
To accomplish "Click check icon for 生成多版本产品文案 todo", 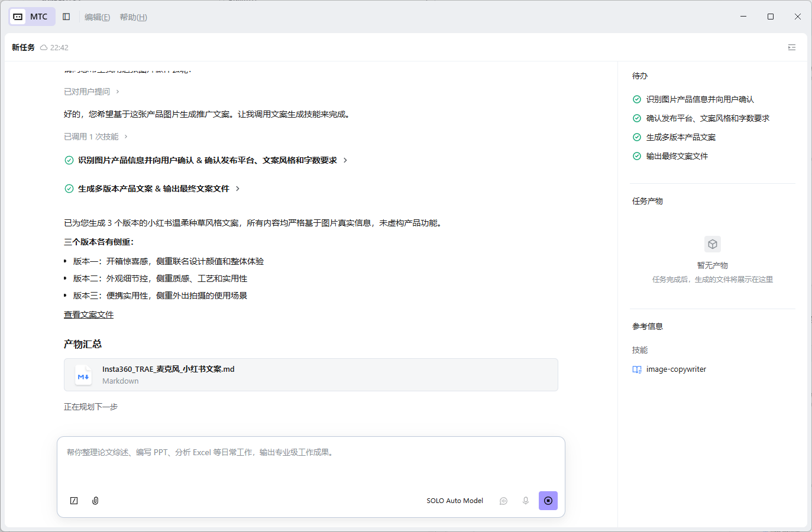I will tap(637, 137).
